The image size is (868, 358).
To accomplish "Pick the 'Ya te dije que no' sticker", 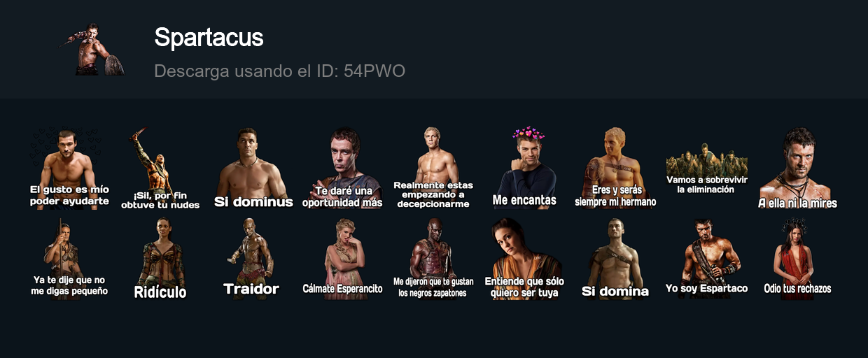I will click(x=69, y=259).
